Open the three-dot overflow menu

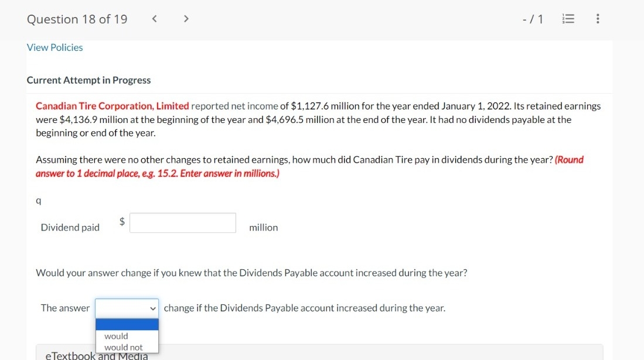click(x=597, y=18)
